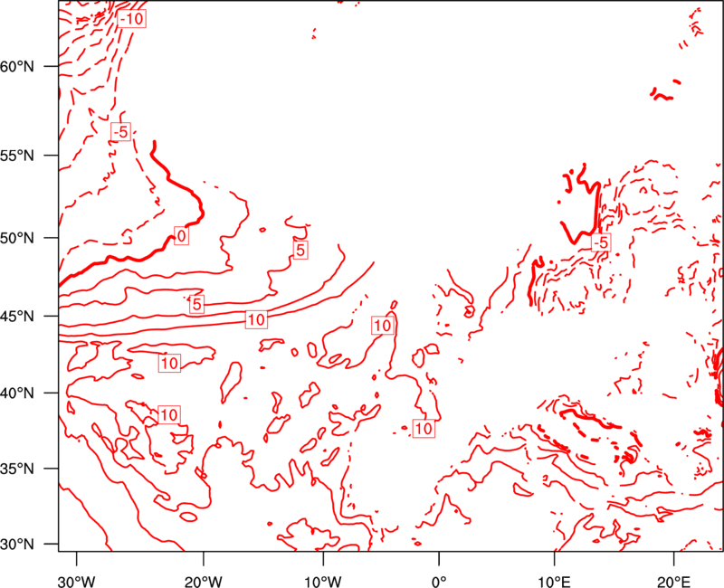724x588 pixels.
Task: Pick the 35°N latitude axis label
Action: click(x=17, y=469)
